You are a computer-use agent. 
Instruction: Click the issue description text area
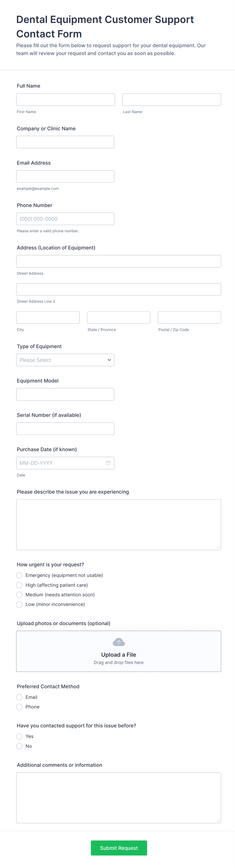(x=119, y=524)
